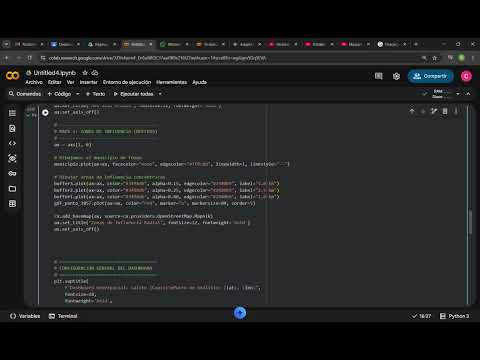Click the cloud save status icon

click(x=95, y=73)
